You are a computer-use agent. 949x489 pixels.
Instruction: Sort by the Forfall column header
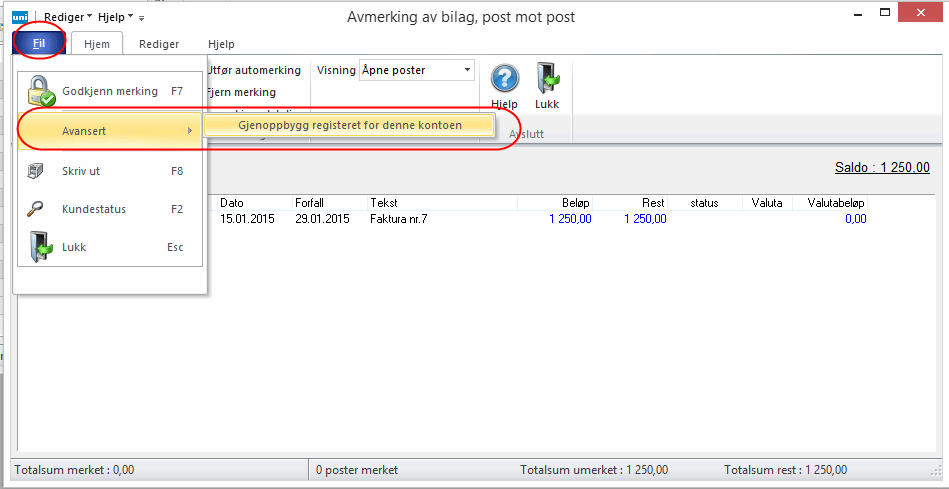(x=309, y=203)
